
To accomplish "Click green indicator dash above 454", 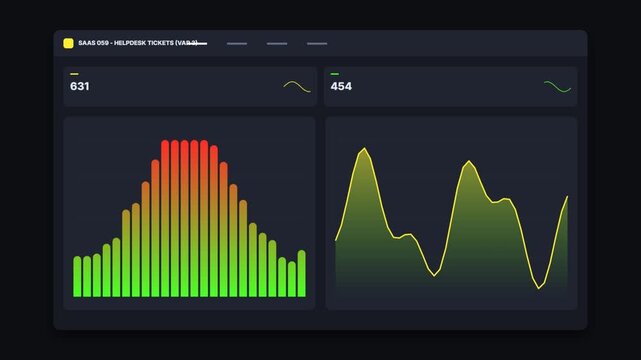I will 334,74.
